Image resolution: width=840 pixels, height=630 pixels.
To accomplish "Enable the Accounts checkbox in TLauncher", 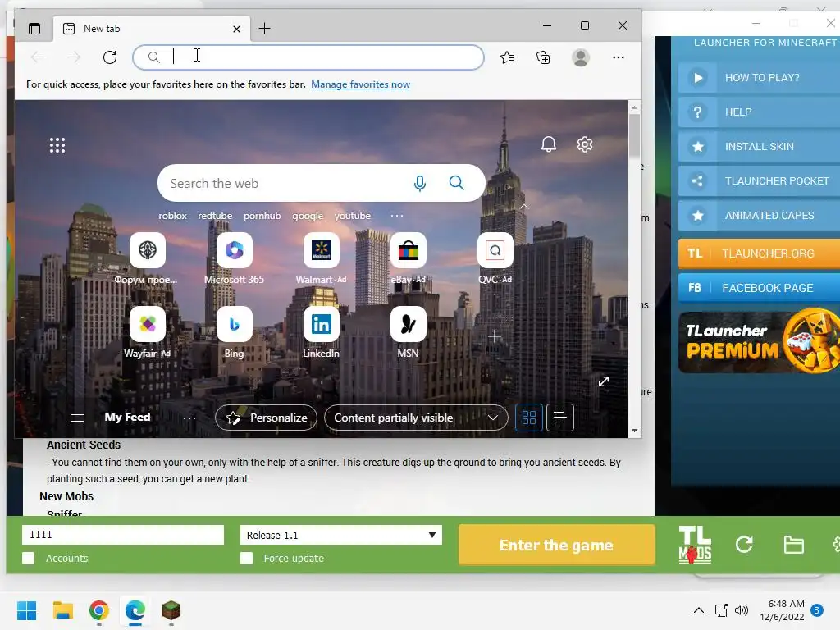I will (x=29, y=558).
